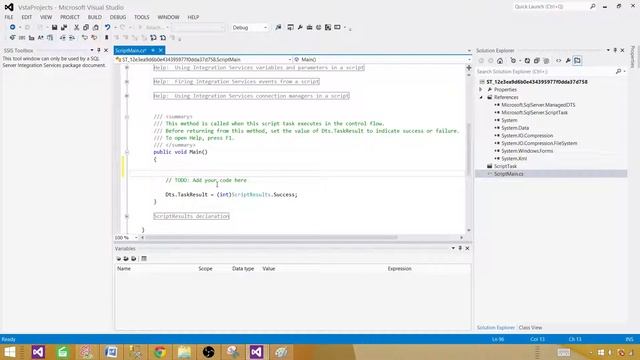Open the TOOLS menu
The width and height of the screenshot is (640, 360).
pyautogui.click(x=142, y=17)
